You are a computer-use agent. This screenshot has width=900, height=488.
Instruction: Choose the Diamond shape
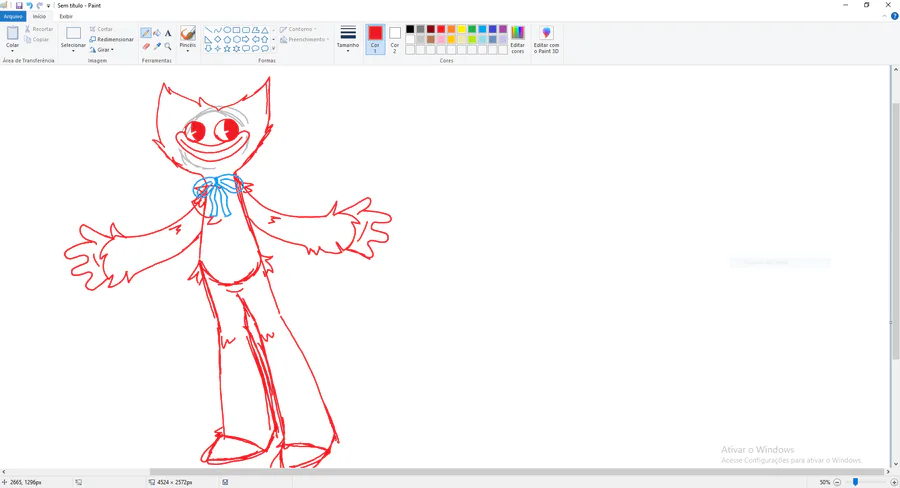coord(218,40)
